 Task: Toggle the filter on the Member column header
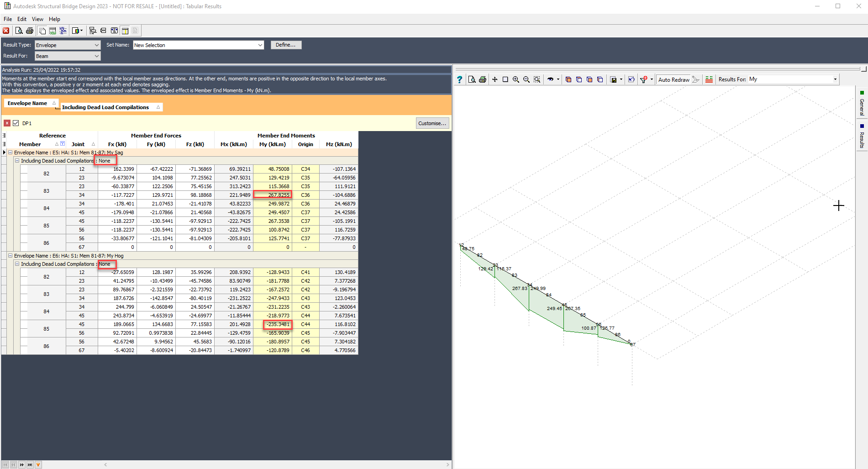(63, 143)
